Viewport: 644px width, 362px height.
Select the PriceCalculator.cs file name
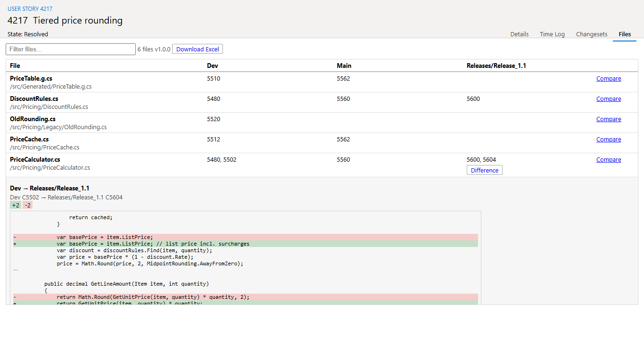pos(35,160)
